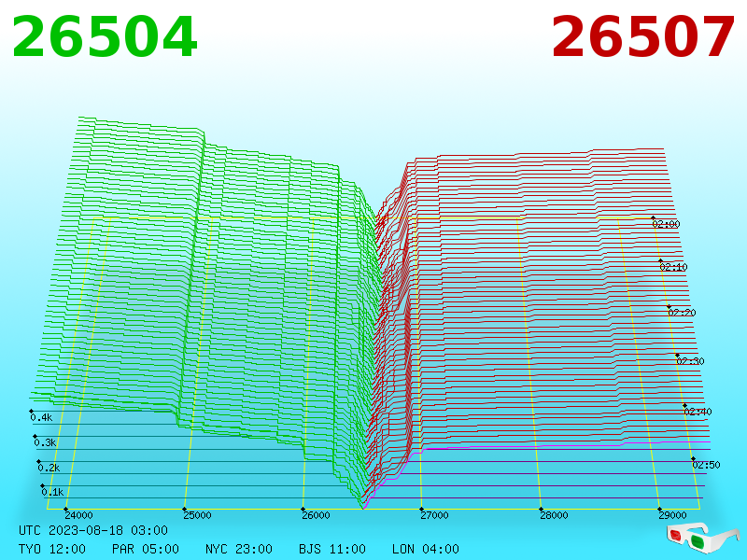Click the 02:20 time axis marker

point(683,313)
